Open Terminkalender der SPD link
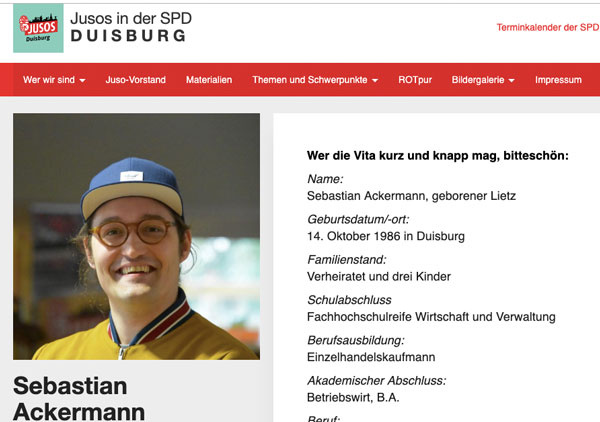Viewport: 600px width, 422px height. pos(548,27)
